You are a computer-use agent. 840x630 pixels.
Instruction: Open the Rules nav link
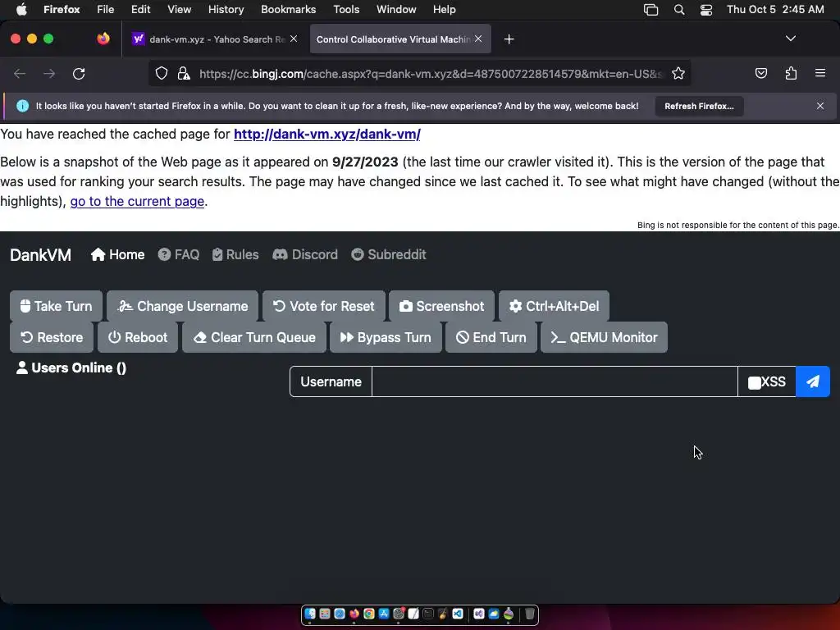235,254
